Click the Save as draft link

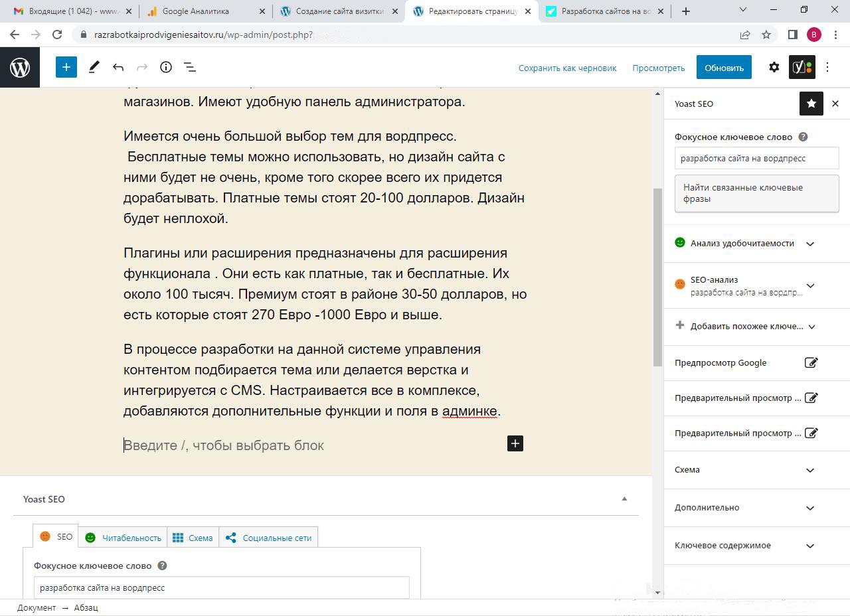567,68
